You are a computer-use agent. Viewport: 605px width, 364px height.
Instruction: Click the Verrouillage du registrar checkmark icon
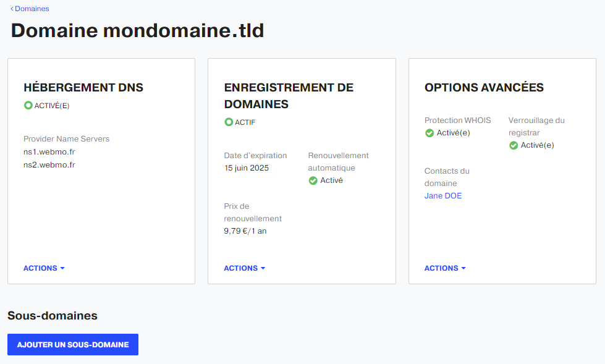click(514, 145)
